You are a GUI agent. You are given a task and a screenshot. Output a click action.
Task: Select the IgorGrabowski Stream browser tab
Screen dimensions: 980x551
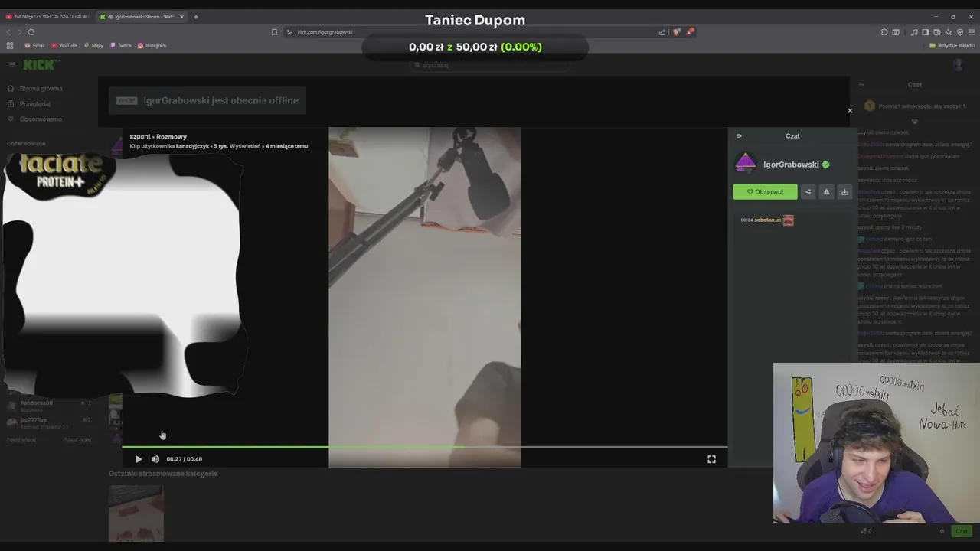(x=141, y=17)
